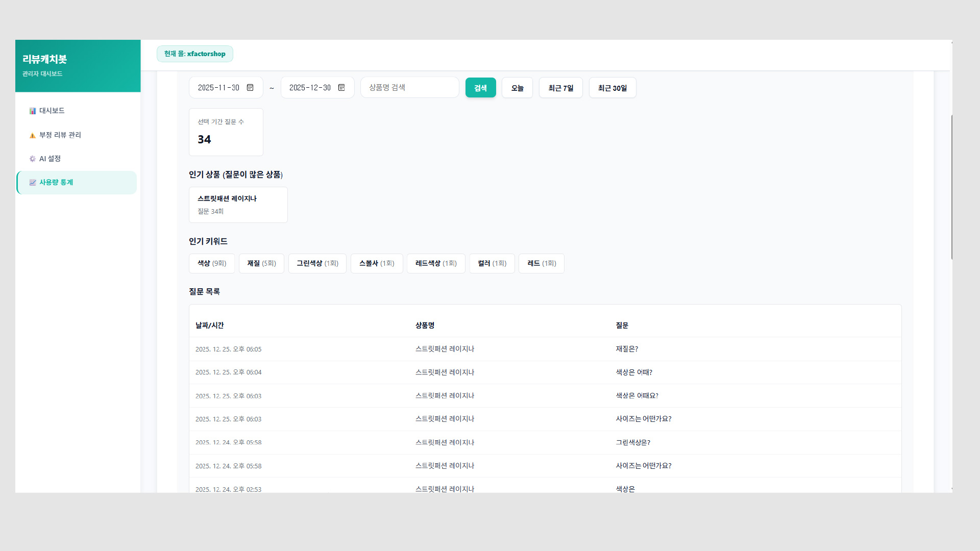Click the 상품명 검색 input field
980x551 pixels.
pos(409,88)
